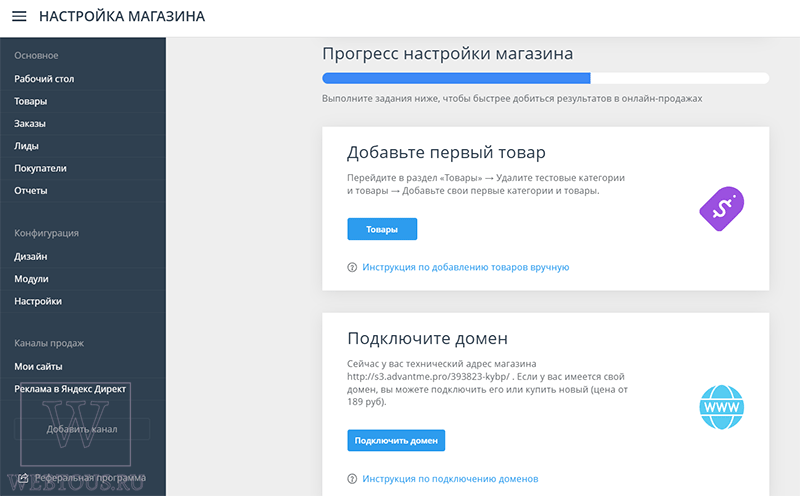This screenshot has height=496, width=800.
Task: Open Реферальная программа link
Action: click(x=90, y=478)
